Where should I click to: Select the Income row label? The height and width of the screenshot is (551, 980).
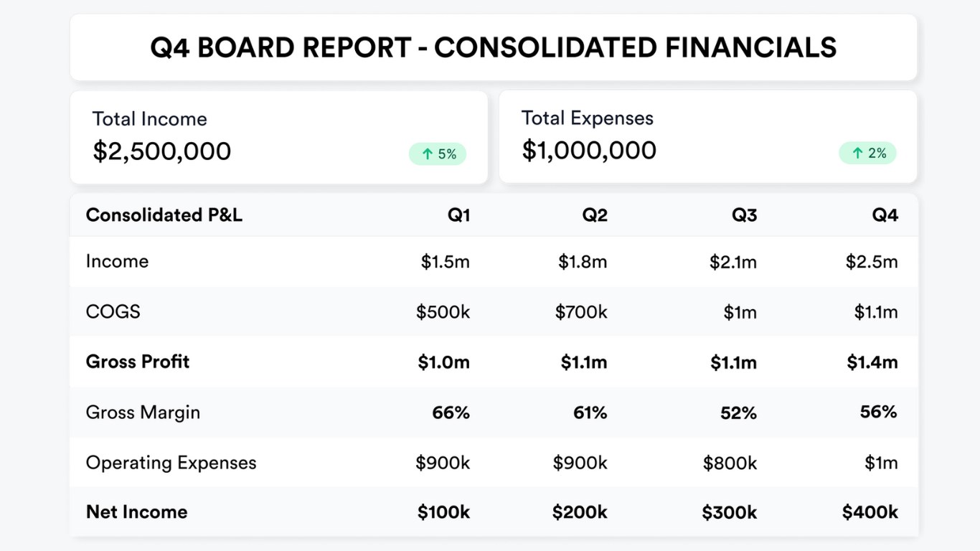(117, 261)
